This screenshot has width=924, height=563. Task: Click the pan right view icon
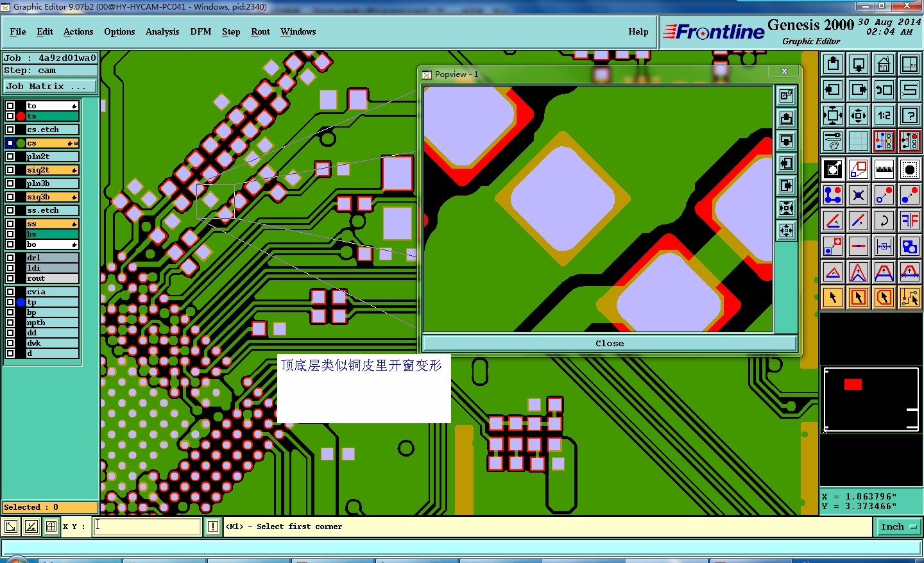(859, 89)
